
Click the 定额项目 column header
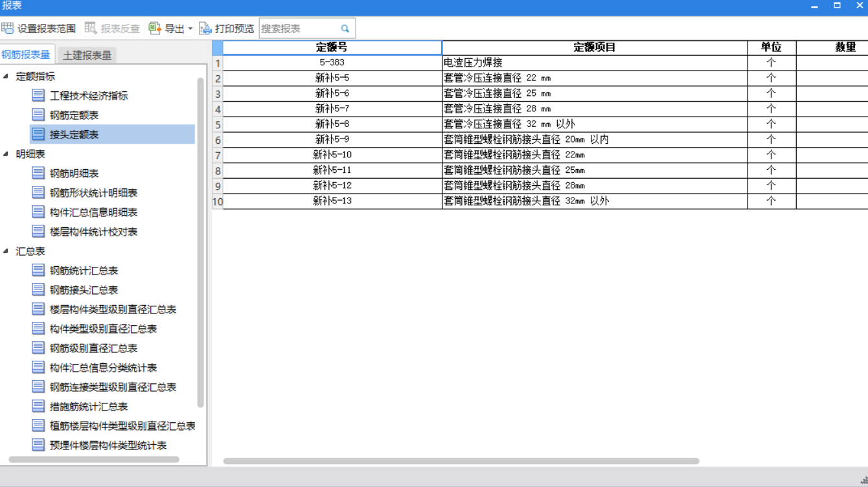coord(595,47)
